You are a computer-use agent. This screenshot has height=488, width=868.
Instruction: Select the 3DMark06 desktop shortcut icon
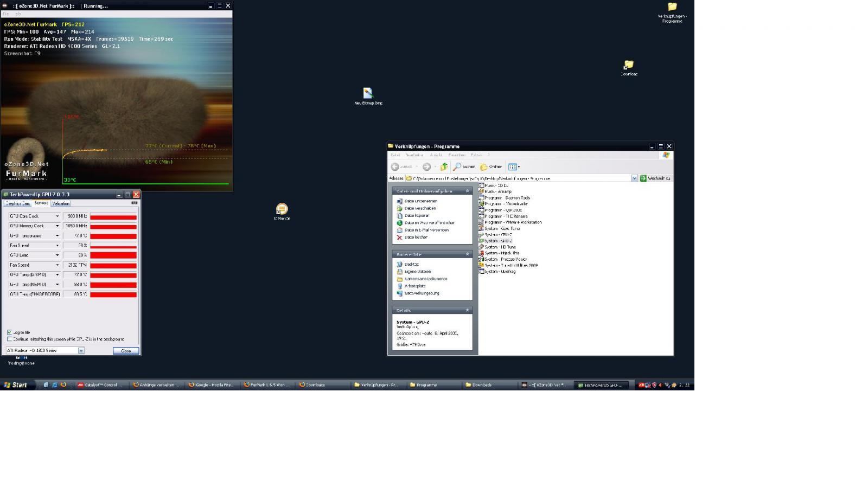tap(282, 211)
